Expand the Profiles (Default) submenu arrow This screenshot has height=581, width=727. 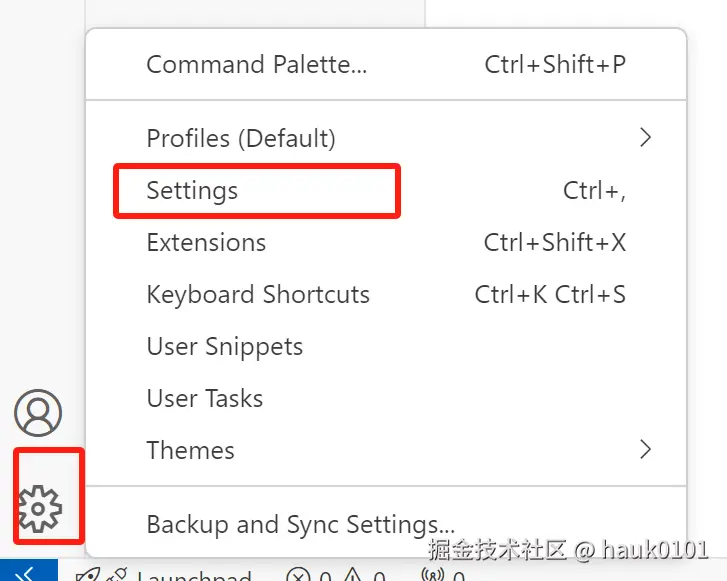pos(645,138)
